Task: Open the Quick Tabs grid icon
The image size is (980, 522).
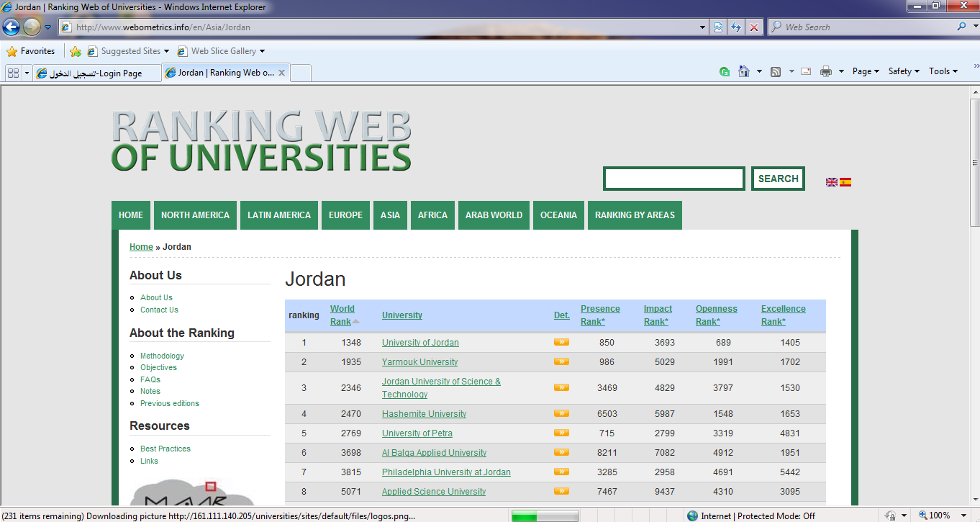Action: click(x=13, y=73)
